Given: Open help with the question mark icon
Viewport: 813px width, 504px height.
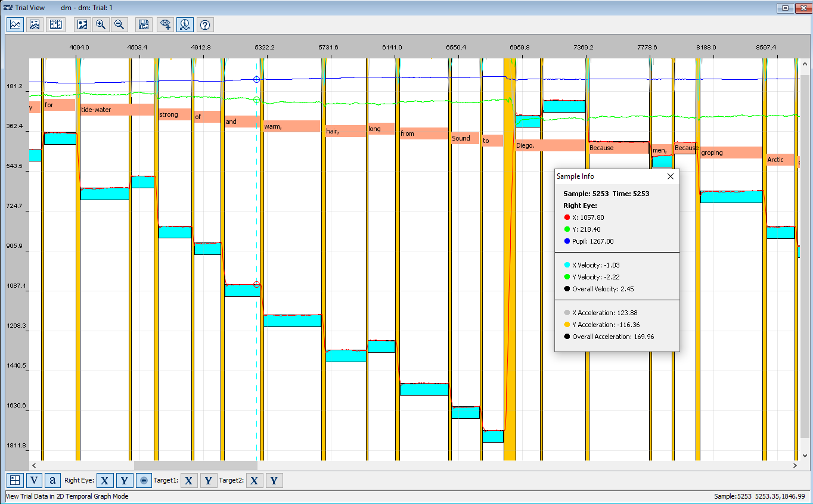Looking at the screenshot, I should point(205,24).
